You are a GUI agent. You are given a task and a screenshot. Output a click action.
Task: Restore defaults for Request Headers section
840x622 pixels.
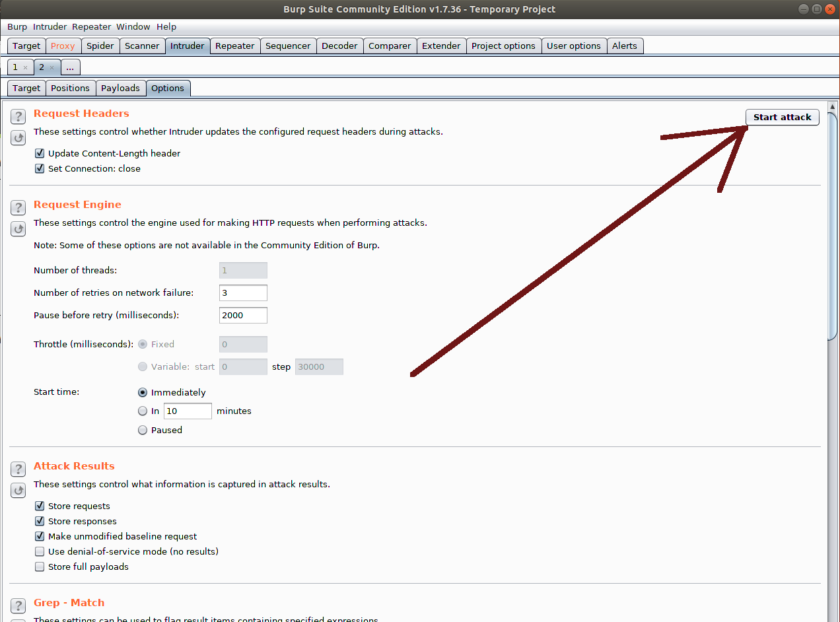[x=18, y=138]
